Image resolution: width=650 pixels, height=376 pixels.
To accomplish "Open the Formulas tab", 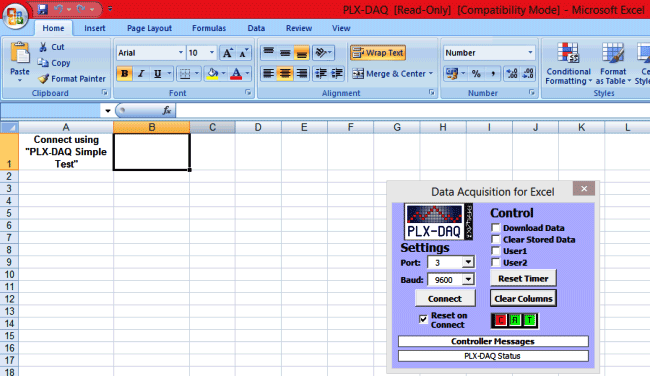I will [209, 28].
